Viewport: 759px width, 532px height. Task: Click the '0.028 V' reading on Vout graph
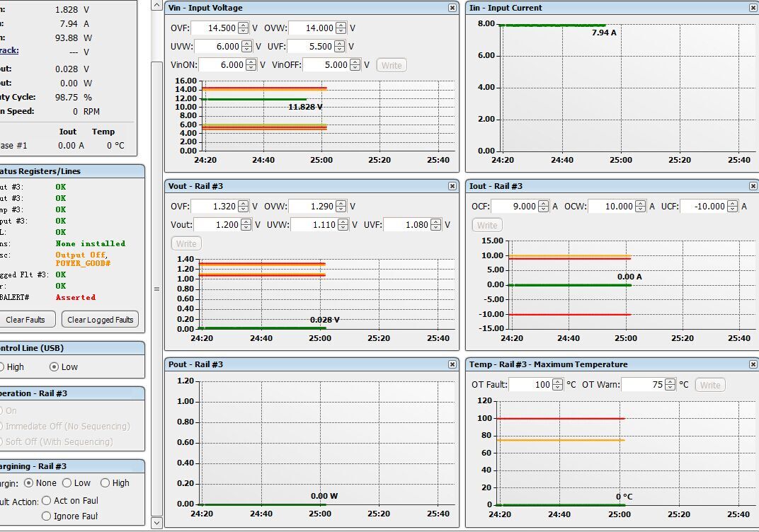324,320
